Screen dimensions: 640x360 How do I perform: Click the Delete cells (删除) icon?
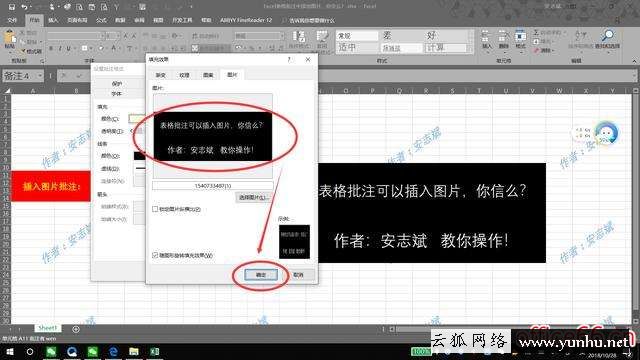click(x=504, y=36)
